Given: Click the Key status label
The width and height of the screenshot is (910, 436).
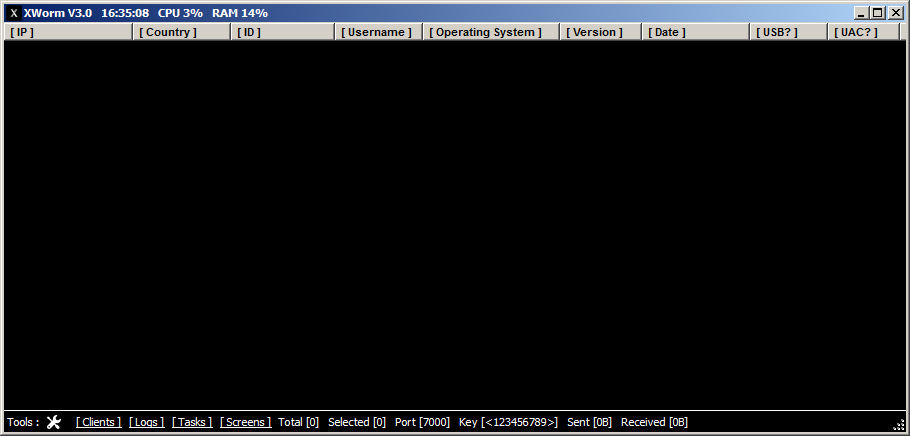Looking at the screenshot, I should [x=508, y=422].
